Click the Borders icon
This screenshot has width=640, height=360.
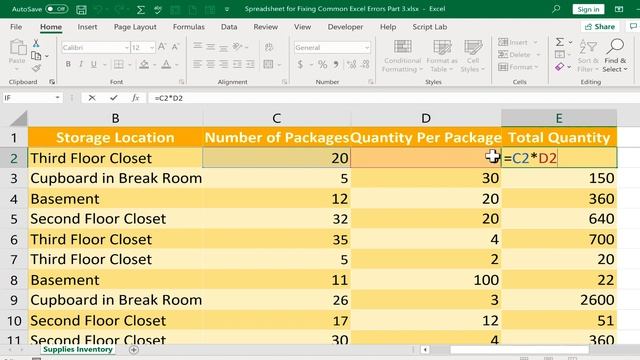(119, 64)
